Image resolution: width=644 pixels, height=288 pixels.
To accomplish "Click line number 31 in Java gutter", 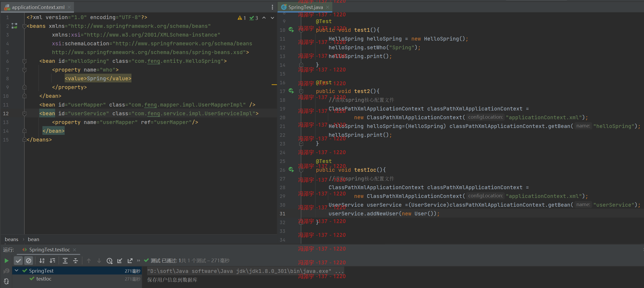I will pyautogui.click(x=283, y=214).
